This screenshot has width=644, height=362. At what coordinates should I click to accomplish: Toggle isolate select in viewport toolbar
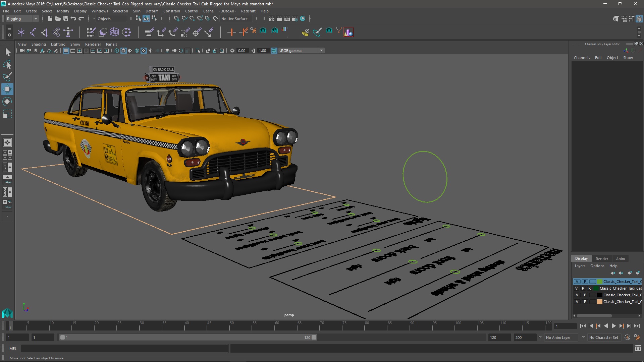point(198,51)
